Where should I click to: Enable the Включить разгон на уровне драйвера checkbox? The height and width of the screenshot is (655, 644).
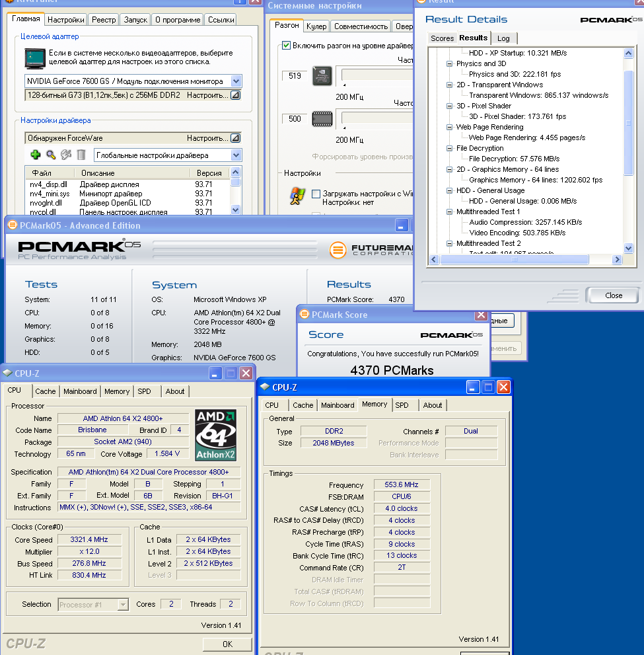coord(286,45)
